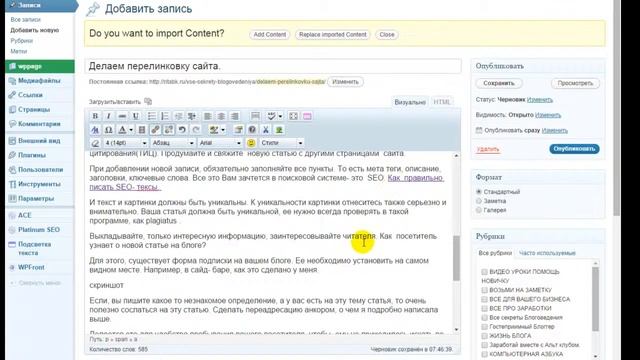Image resolution: width=640 pixels, height=360 pixels.
Task: Insert table icon in second toolbar row
Action: point(142,130)
